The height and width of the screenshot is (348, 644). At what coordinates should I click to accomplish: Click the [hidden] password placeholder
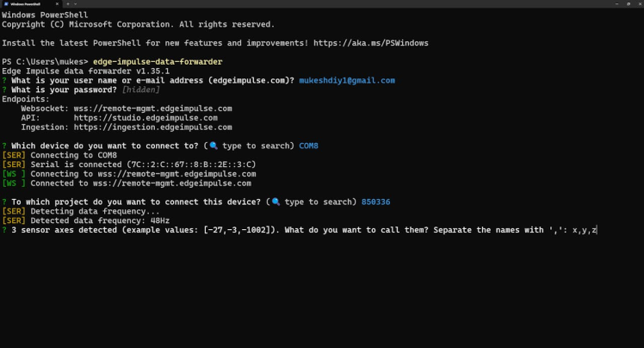coord(141,90)
